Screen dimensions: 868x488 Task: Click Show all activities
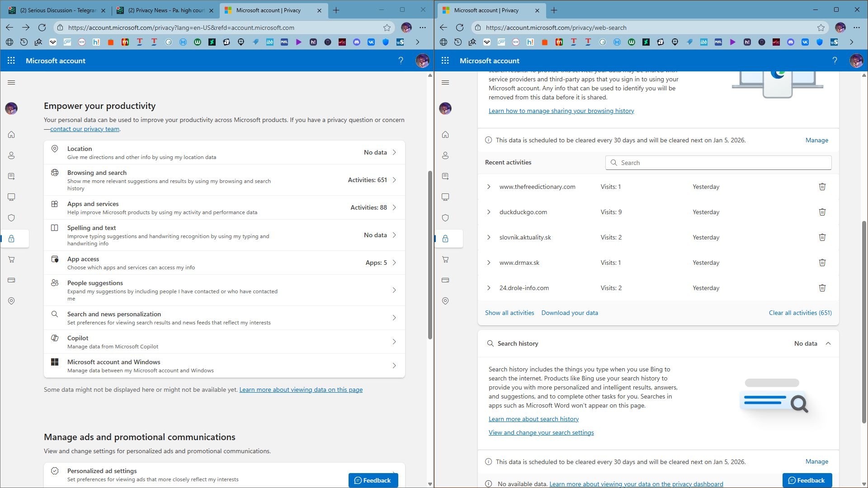[x=509, y=313]
